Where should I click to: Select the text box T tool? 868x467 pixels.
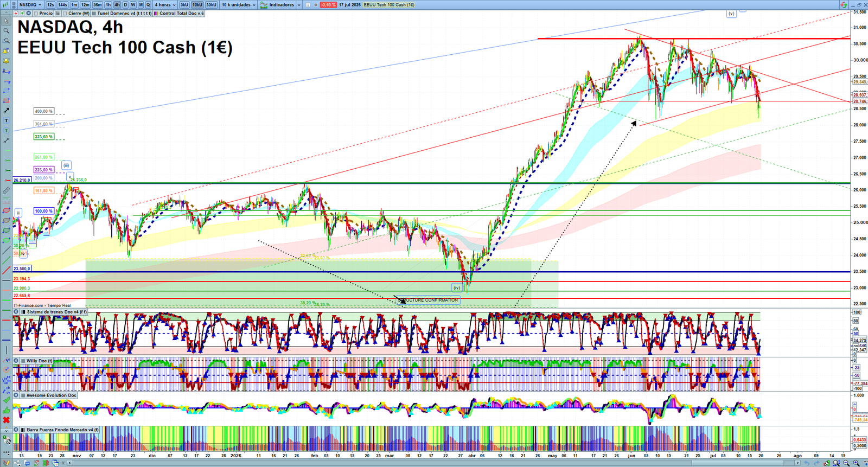(7, 120)
